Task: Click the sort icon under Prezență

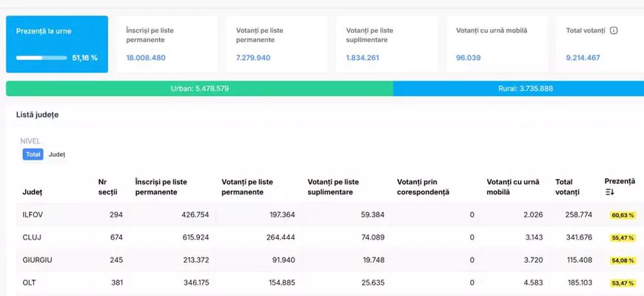Action: 610,192
